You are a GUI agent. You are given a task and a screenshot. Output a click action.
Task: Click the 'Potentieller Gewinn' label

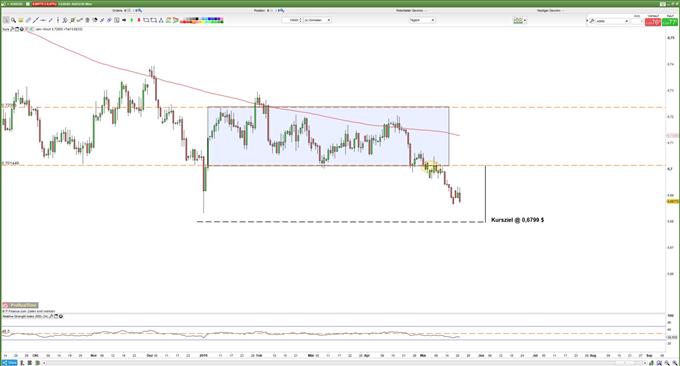[x=409, y=10]
